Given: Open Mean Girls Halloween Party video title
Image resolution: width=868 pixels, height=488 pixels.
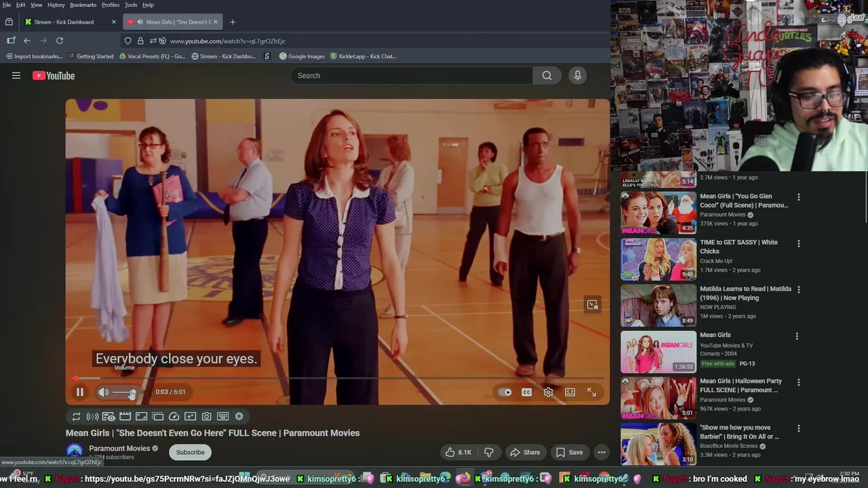Looking at the screenshot, I should (x=741, y=386).
